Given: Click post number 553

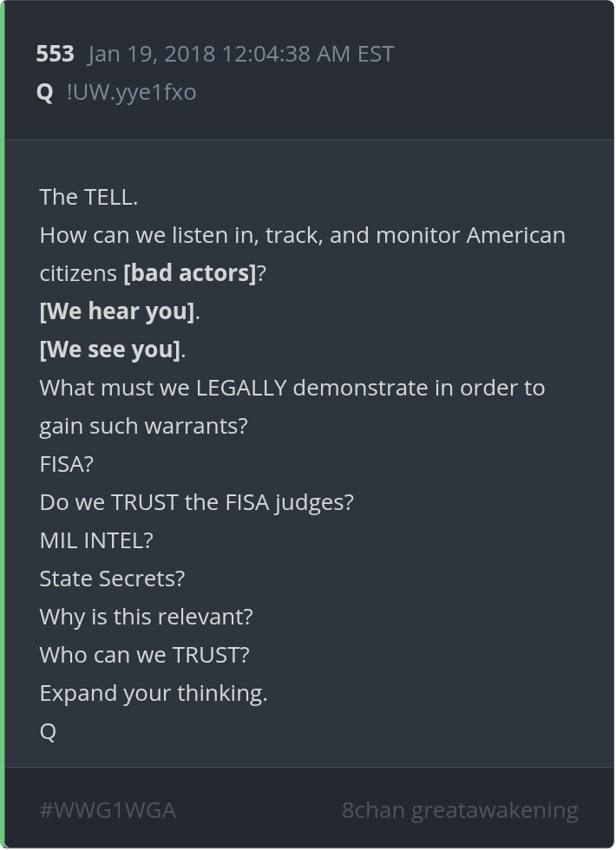Looking at the screenshot, I should coord(55,54).
